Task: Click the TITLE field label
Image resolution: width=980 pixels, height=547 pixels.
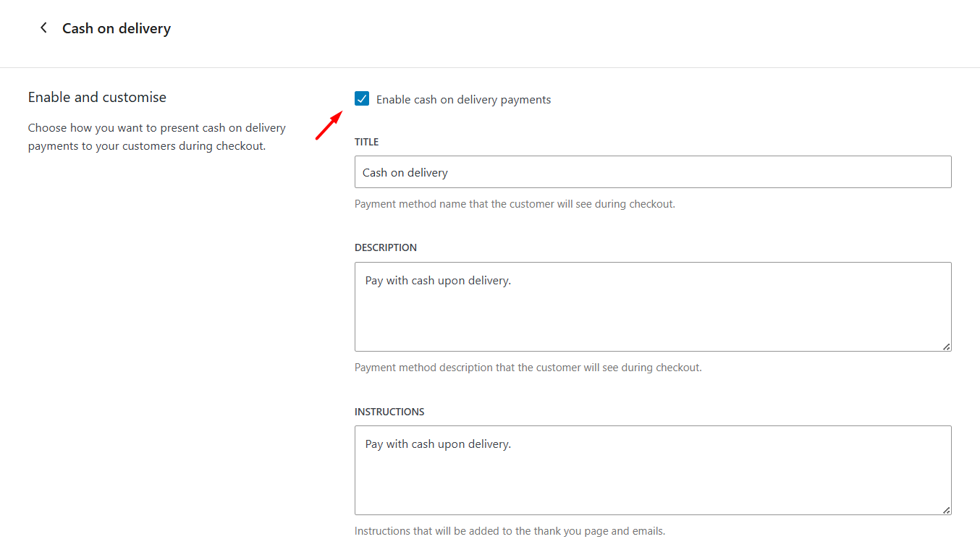Action: pyautogui.click(x=366, y=142)
